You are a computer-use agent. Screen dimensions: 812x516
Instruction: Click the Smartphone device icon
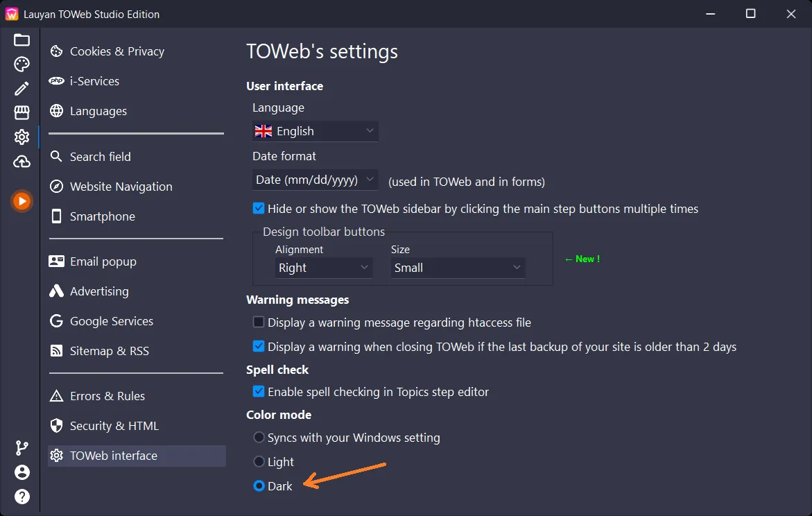pos(56,216)
